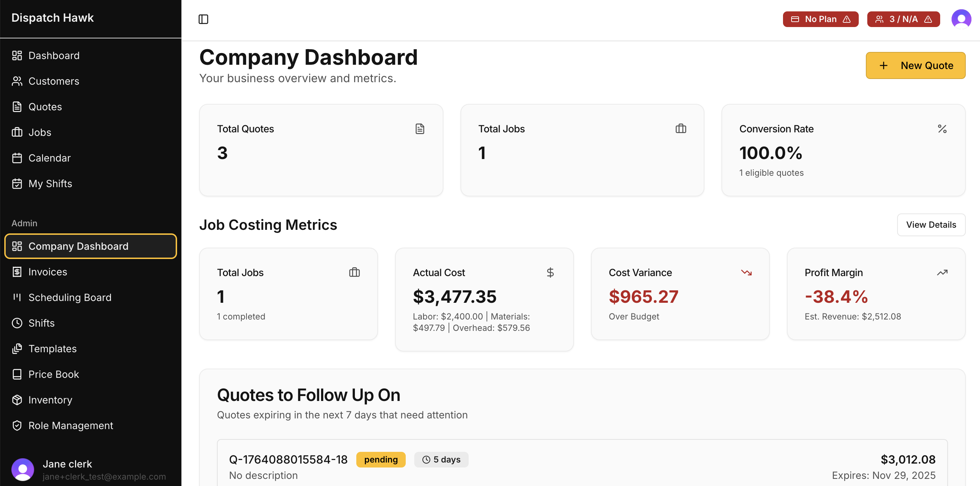
Task: Toggle the sidebar collapse icon
Action: pyautogui.click(x=203, y=19)
